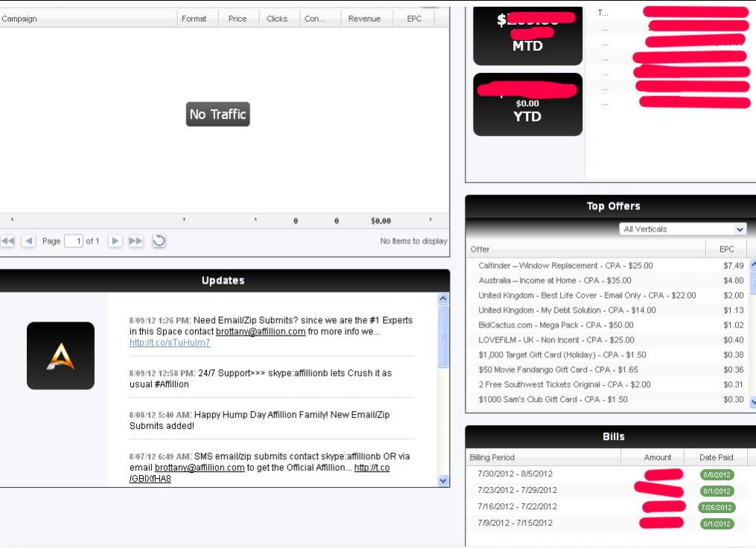Click the Affillion logo in Updates
756x548 pixels.
(x=61, y=356)
